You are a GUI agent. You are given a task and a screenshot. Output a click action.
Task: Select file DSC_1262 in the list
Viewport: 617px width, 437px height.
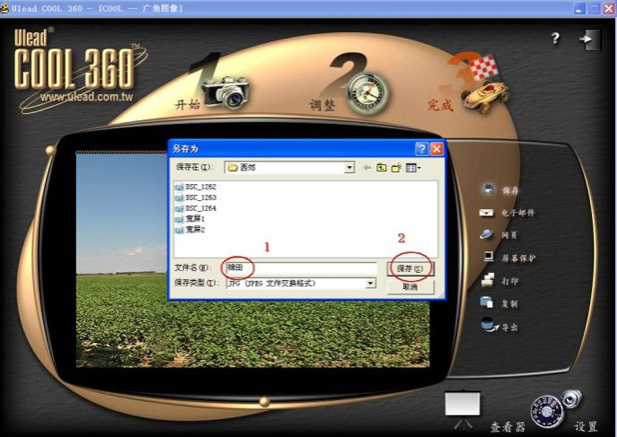[x=196, y=187]
